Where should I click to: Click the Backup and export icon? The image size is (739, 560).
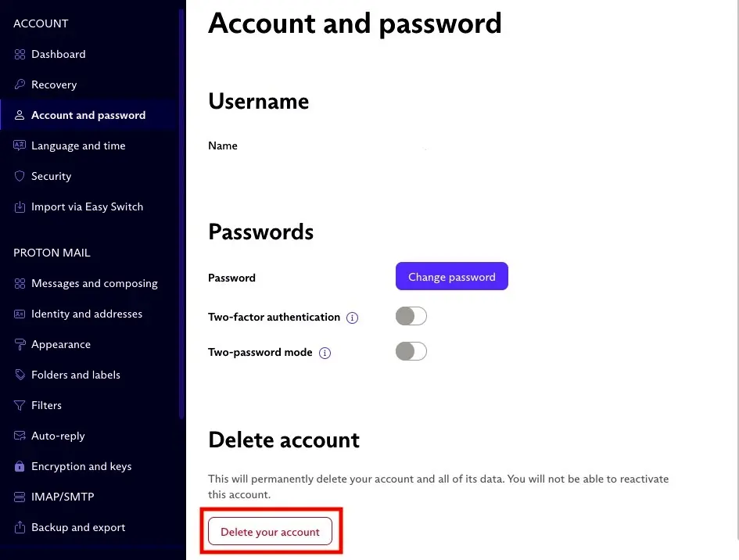pos(19,527)
